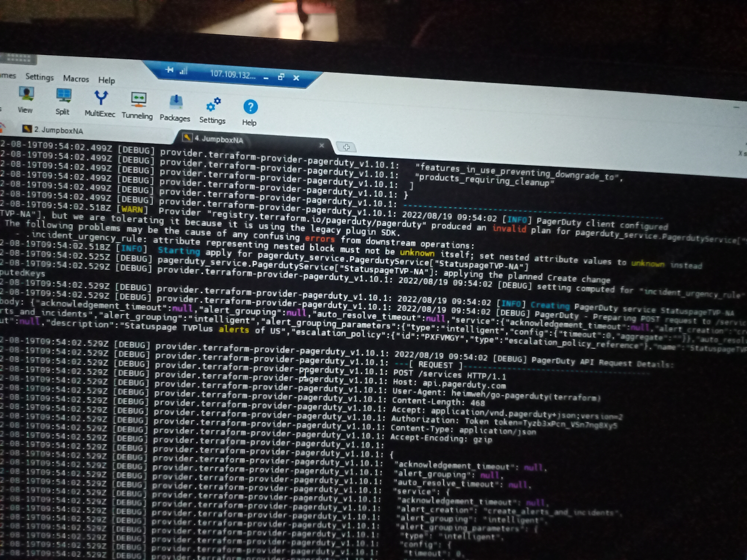Open the Help menu in the menu bar

(107, 80)
